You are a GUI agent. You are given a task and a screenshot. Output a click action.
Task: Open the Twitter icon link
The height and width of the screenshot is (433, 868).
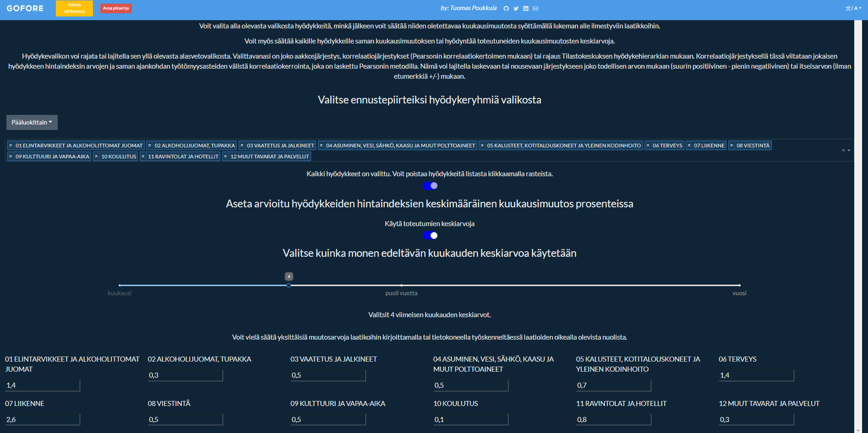[516, 9]
